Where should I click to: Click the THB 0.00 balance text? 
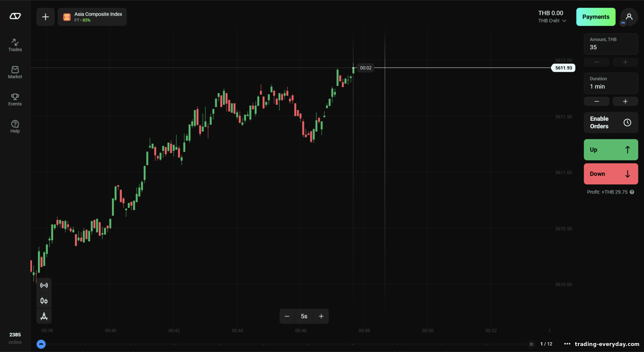pyautogui.click(x=551, y=13)
